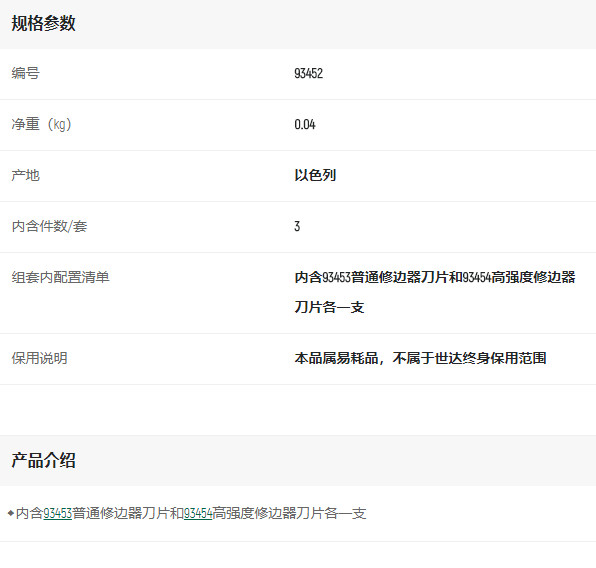596x568 pixels.
Task: Click the piece count value 3
Action: point(297,226)
